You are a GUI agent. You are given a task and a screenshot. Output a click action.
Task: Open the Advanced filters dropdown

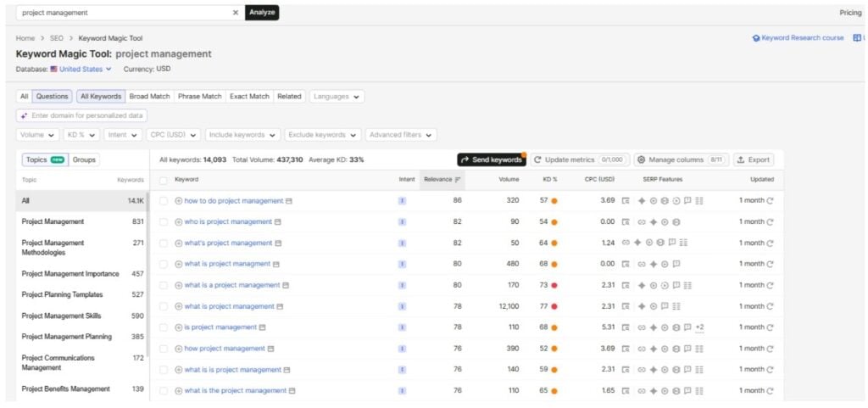coord(401,135)
